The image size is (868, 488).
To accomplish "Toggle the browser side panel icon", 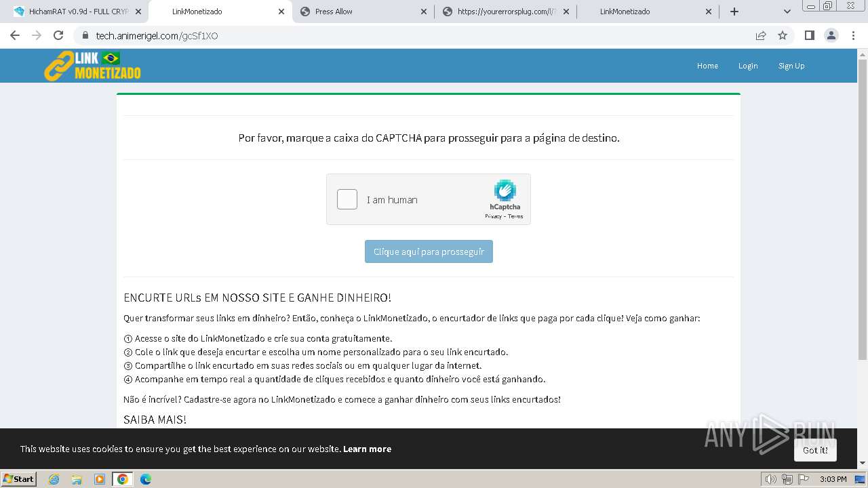I will 809,35.
